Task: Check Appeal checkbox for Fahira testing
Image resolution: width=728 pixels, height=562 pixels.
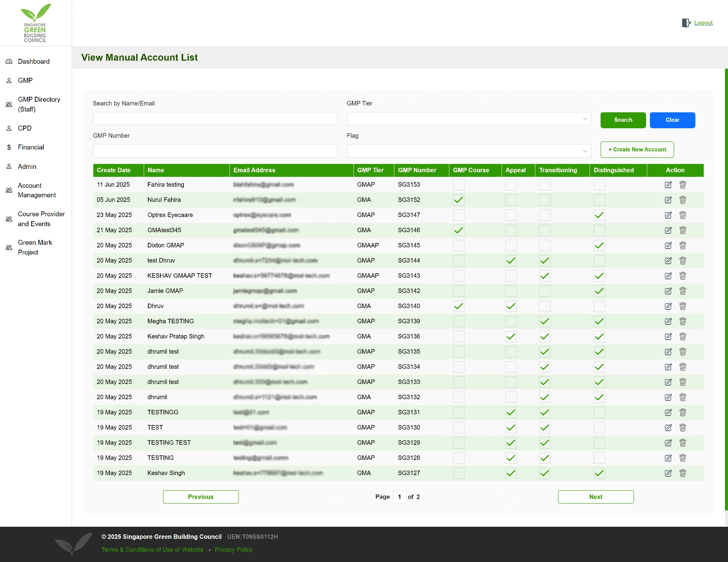Action: [x=511, y=185]
